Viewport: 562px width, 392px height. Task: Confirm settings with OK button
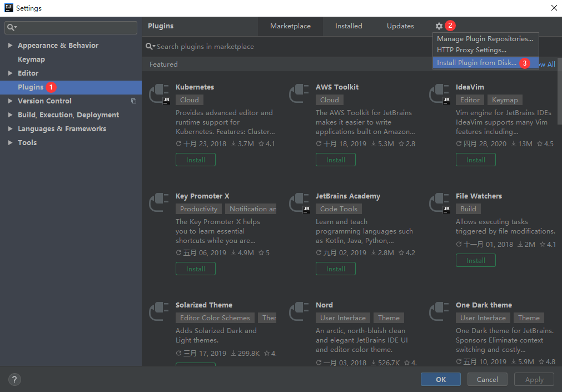[x=441, y=379]
